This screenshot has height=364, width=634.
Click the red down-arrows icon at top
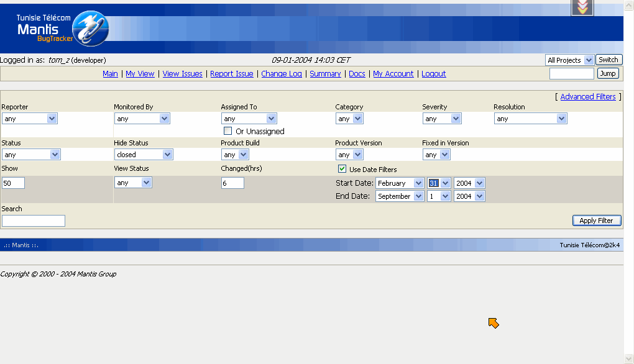tap(582, 7)
